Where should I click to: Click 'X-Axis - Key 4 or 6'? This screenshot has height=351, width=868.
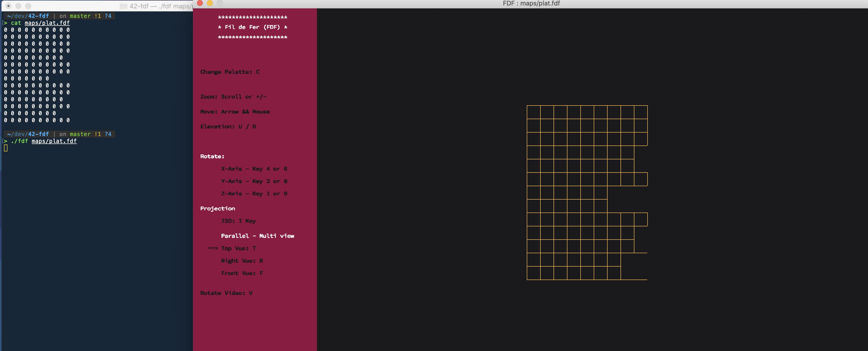[x=254, y=169]
